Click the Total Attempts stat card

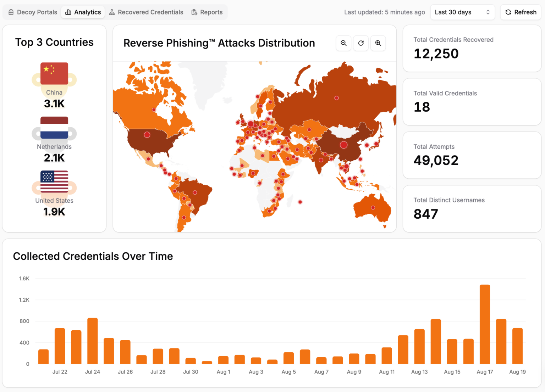[x=472, y=155]
